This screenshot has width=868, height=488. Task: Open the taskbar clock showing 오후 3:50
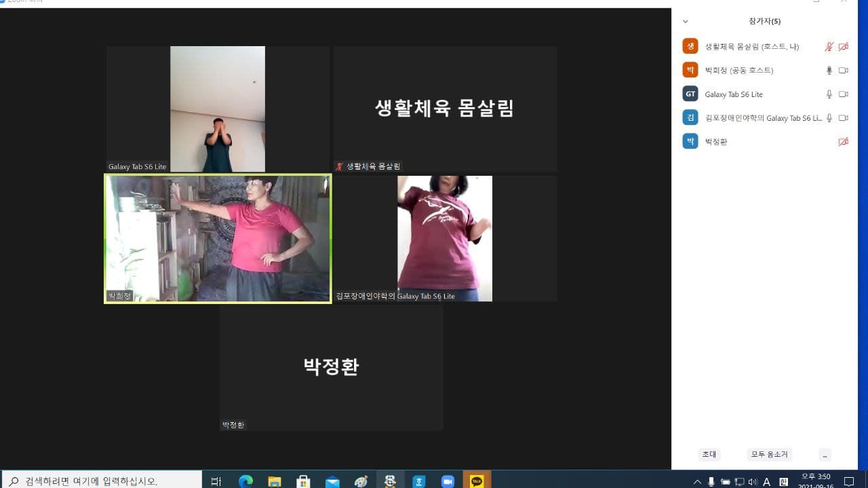pos(816,481)
